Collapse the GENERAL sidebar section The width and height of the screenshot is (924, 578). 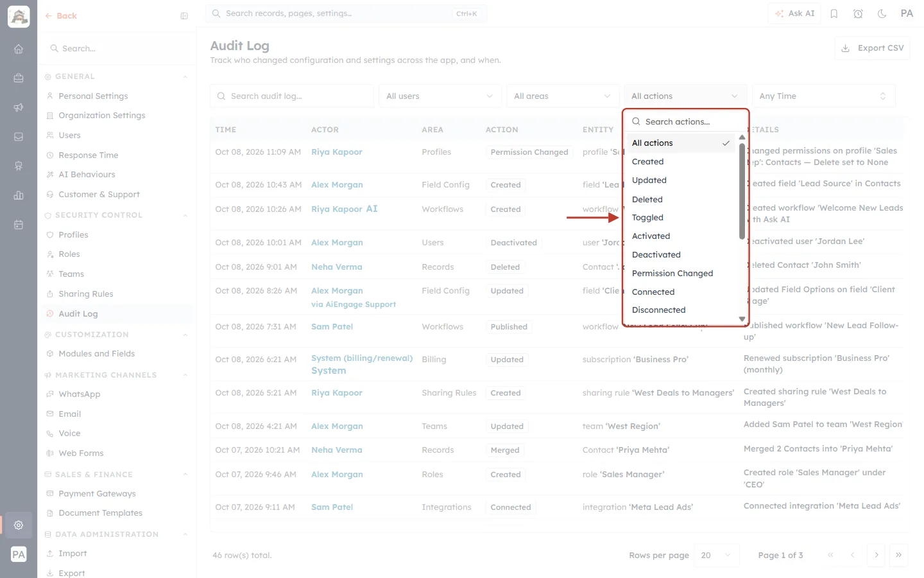click(185, 77)
